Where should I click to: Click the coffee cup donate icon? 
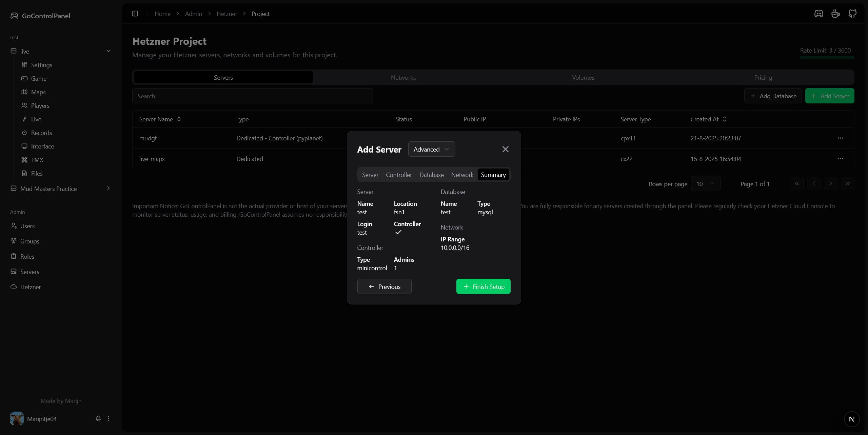click(x=835, y=14)
